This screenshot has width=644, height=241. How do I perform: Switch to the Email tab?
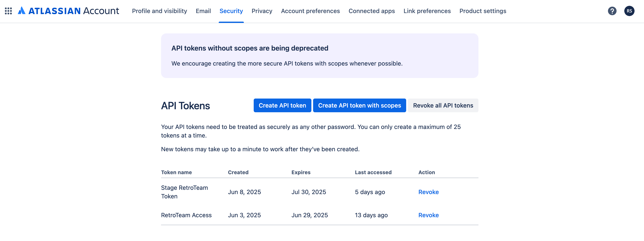click(203, 11)
